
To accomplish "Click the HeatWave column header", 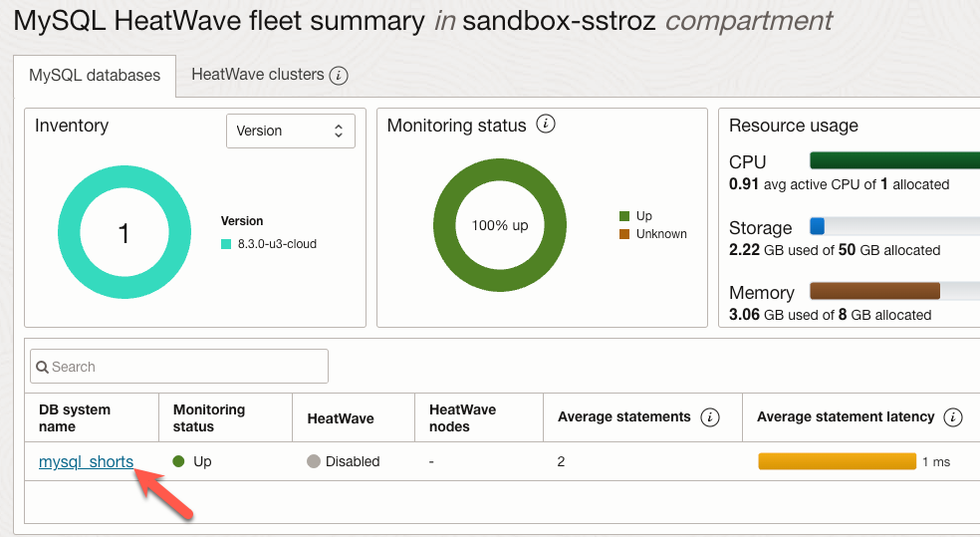I will coord(354,417).
